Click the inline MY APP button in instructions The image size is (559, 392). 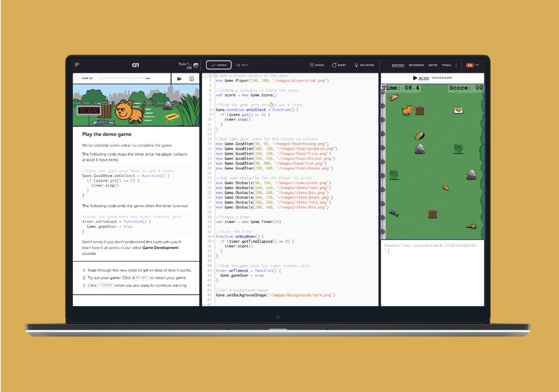click(x=140, y=277)
